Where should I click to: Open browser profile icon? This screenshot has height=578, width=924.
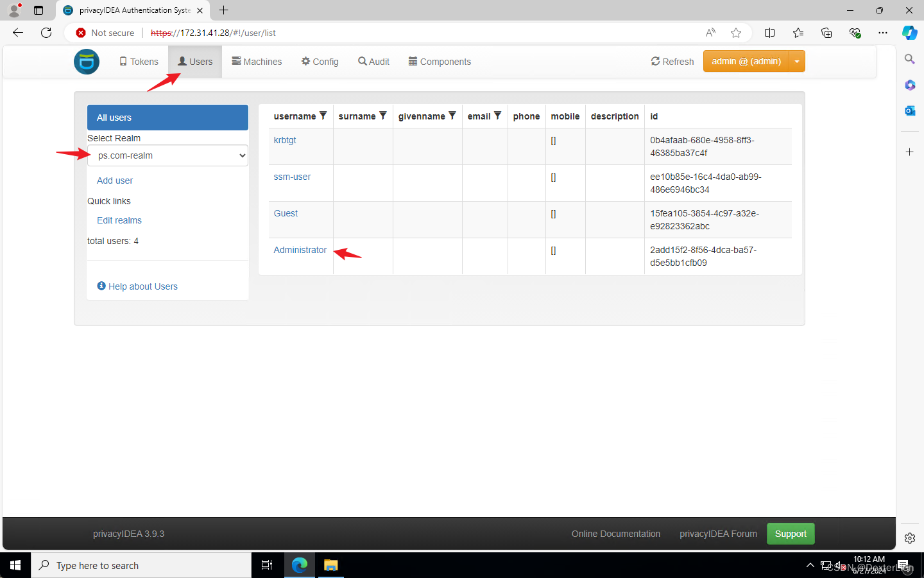tap(14, 10)
